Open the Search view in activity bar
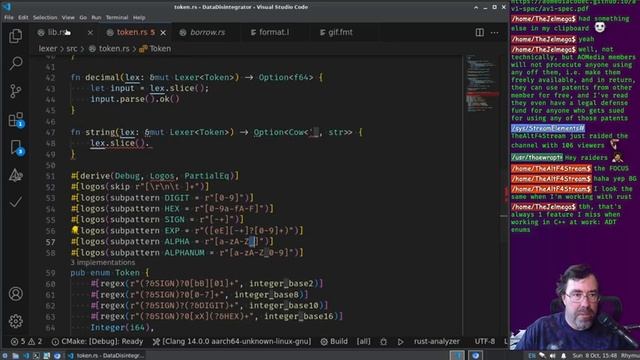 click(16, 63)
